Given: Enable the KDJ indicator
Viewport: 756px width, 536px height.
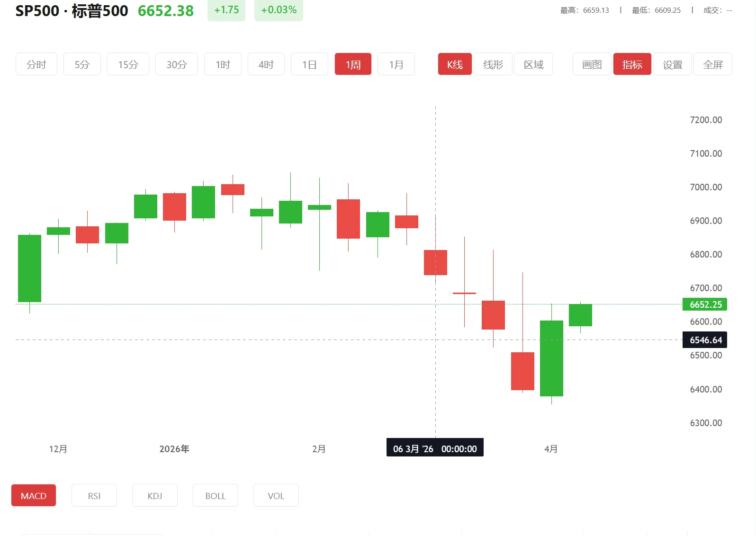Looking at the screenshot, I should point(155,496).
